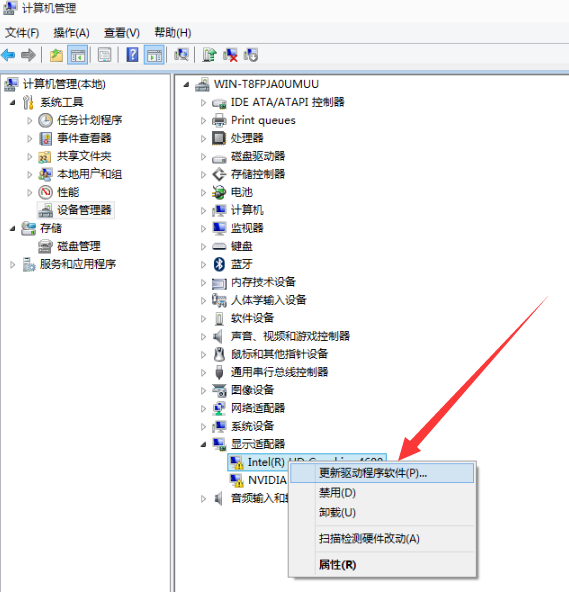The width and height of the screenshot is (569, 592).
Task: Toggle the show/hide action pane toolbar button
Action: (154, 55)
